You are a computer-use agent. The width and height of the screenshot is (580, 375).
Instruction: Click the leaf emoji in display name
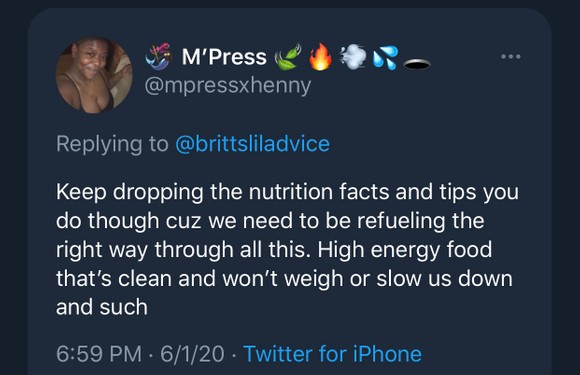[x=288, y=57]
